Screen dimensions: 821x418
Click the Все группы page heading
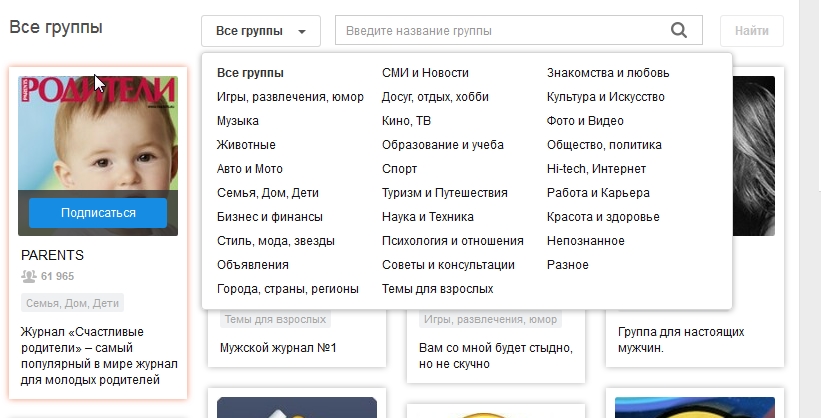[56, 27]
